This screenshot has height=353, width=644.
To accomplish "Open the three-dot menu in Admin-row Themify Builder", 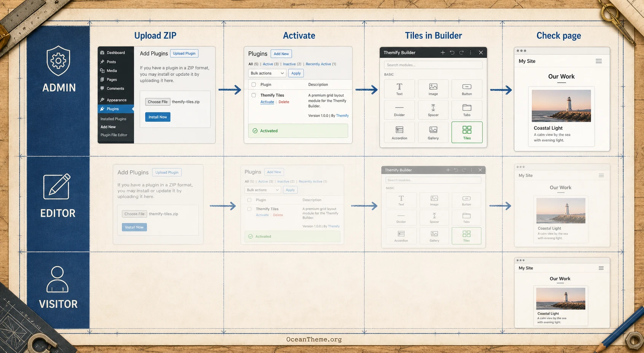I will click(x=471, y=52).
